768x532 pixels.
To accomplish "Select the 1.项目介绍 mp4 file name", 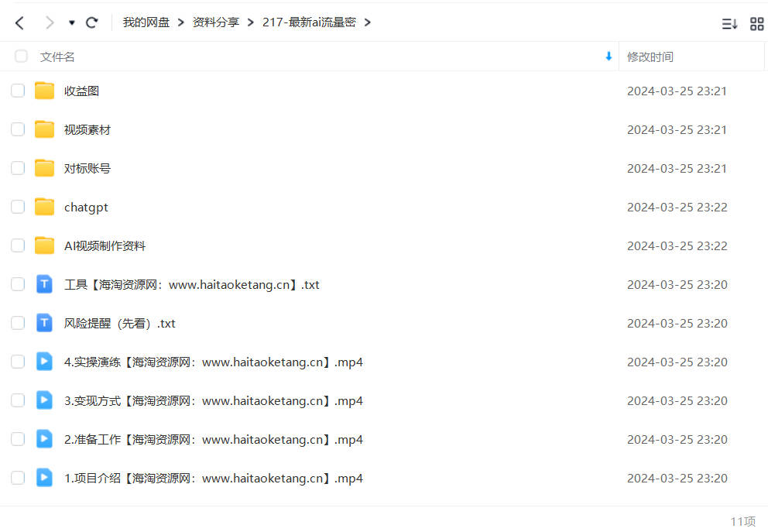I will pyautogui.click(x=214, y=478).
